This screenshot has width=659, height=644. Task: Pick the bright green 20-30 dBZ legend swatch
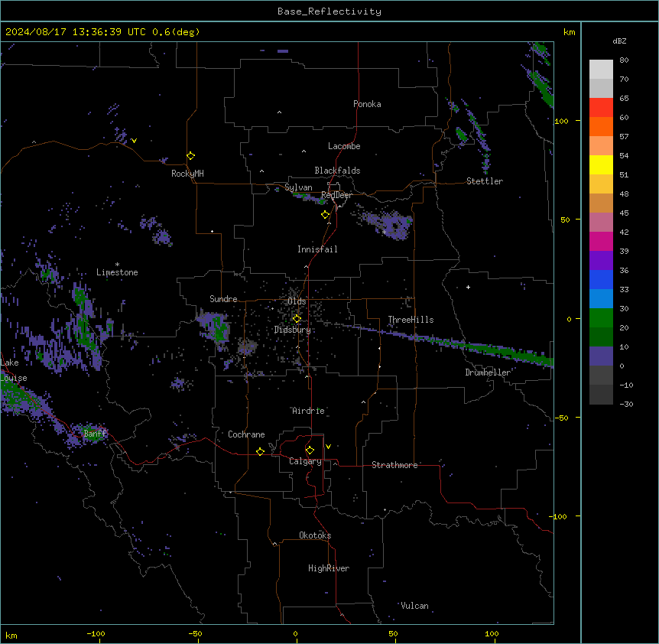601,318
